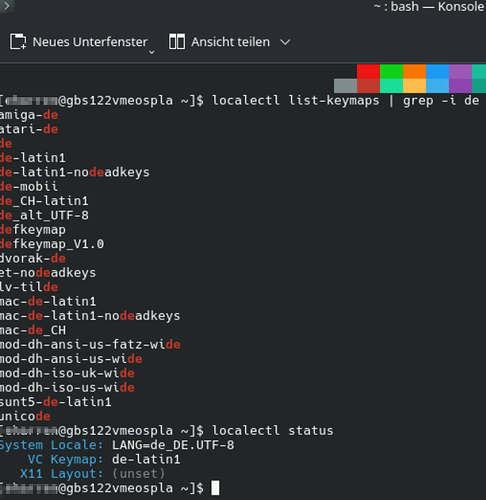Click the 'localectl list-keymaps | grep -i de' command

(346, 100)
